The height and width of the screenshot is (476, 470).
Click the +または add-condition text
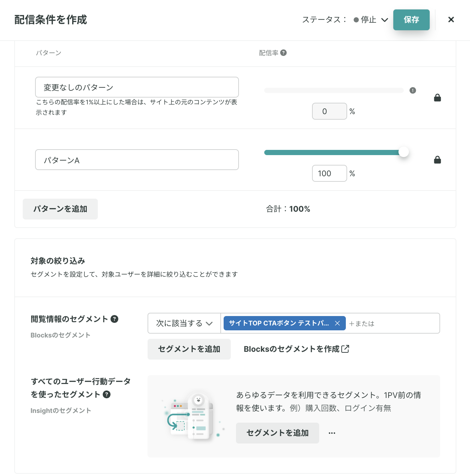(361, 324)
